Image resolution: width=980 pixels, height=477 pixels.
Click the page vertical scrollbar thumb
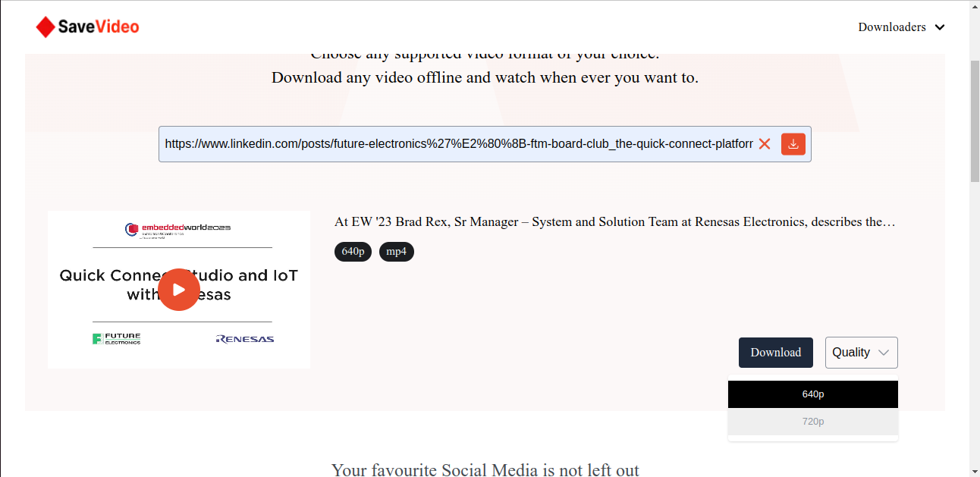click(x=975, y=120)
